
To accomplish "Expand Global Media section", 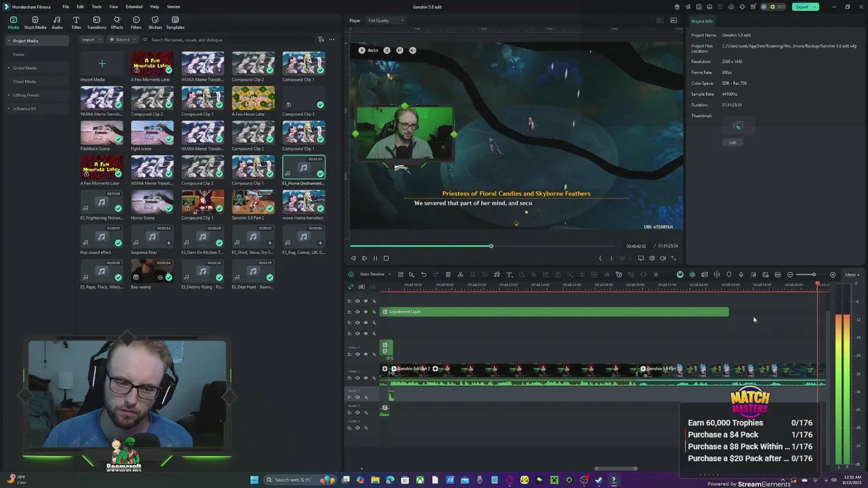I will tap(9, 68).
